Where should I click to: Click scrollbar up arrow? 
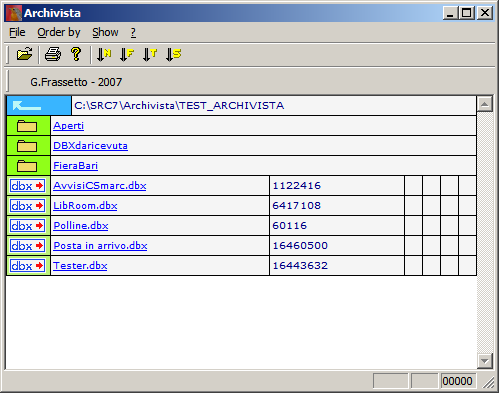point(485,104)
